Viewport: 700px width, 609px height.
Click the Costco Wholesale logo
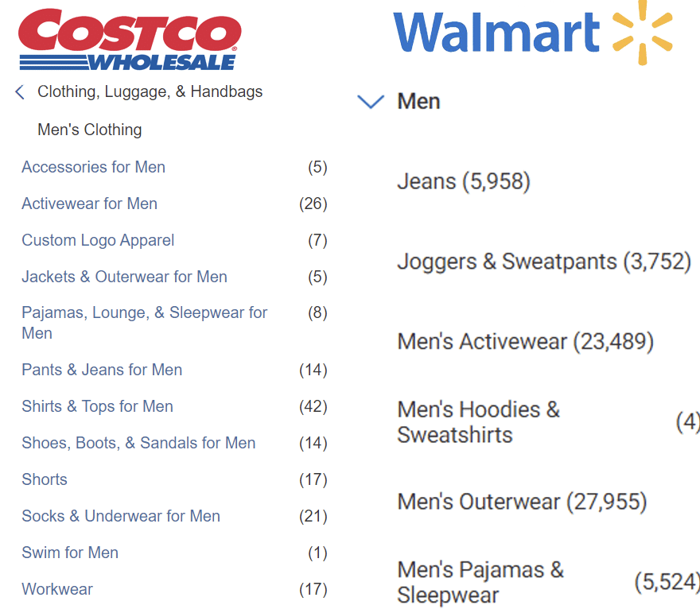point(130,40)
